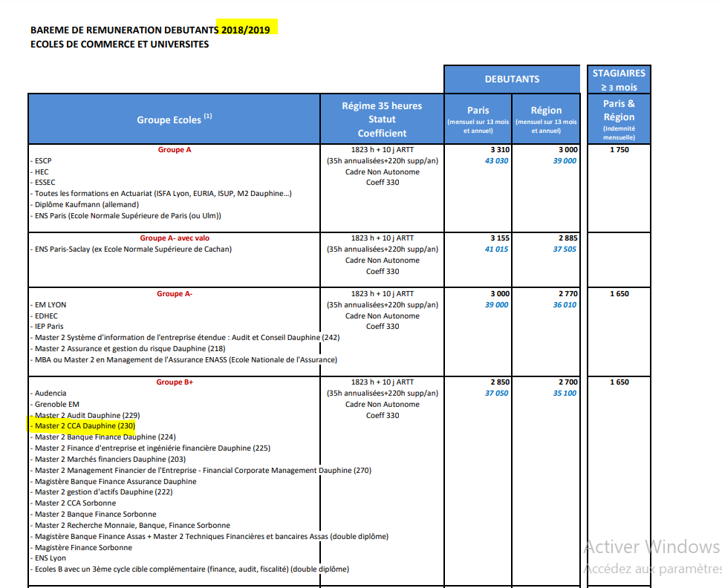Click the Activer Windows watermark text

651,547
